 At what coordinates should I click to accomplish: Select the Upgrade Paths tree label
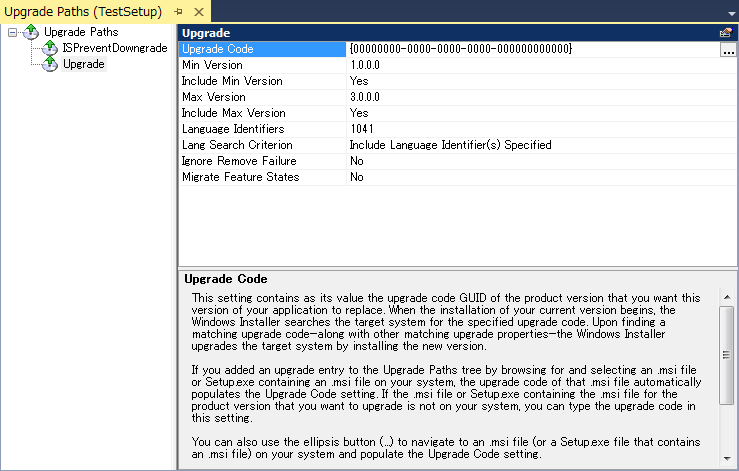(81, 32)
